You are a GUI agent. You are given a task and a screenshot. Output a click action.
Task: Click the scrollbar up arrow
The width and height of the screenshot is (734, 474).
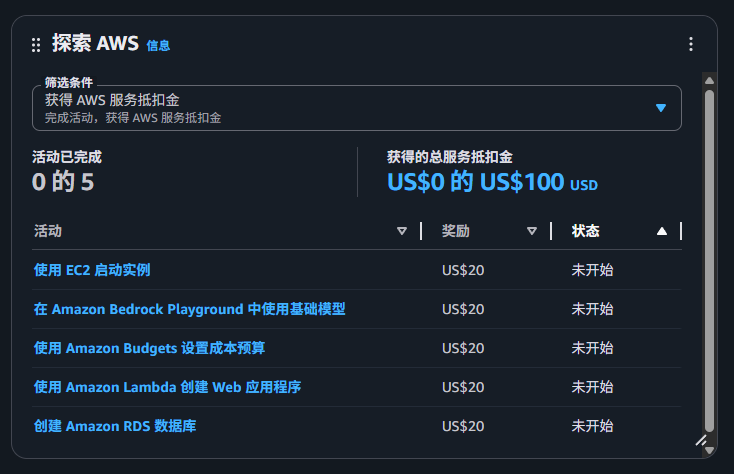click(x=709, y=80)
